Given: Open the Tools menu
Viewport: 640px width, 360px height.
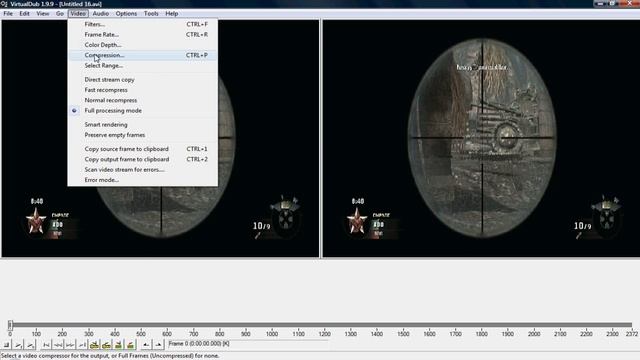Looking at the screenshot, I should point(151,13).
